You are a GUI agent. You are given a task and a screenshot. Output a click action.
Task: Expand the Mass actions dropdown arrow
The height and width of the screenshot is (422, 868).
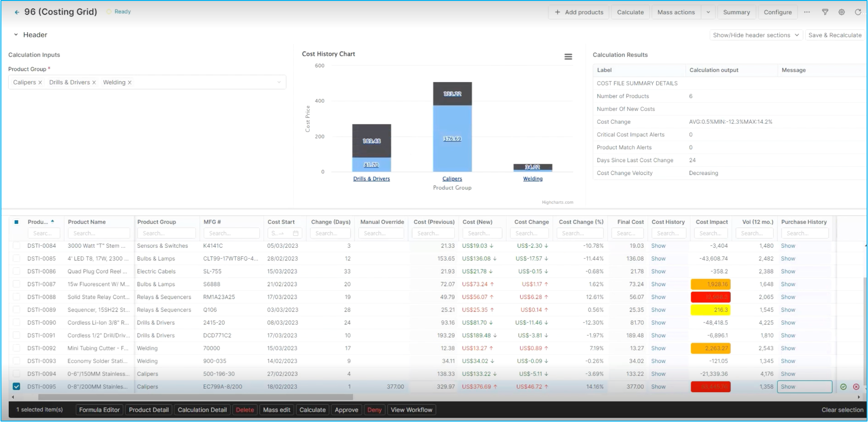tap(708, 12)
